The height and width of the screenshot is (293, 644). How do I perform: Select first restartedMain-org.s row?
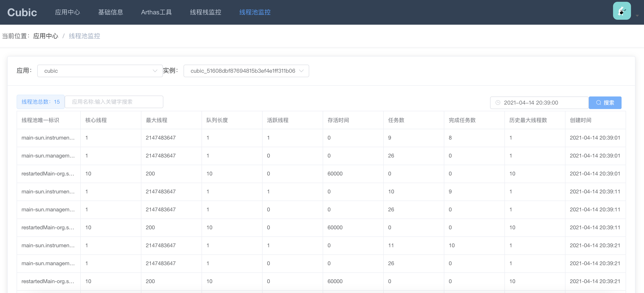tap(48, 173)
